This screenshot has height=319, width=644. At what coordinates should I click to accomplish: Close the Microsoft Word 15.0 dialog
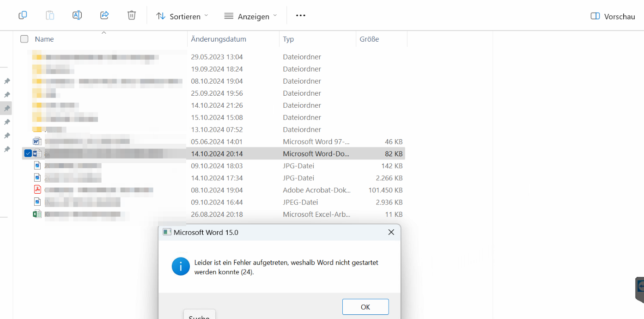[391, 232]
